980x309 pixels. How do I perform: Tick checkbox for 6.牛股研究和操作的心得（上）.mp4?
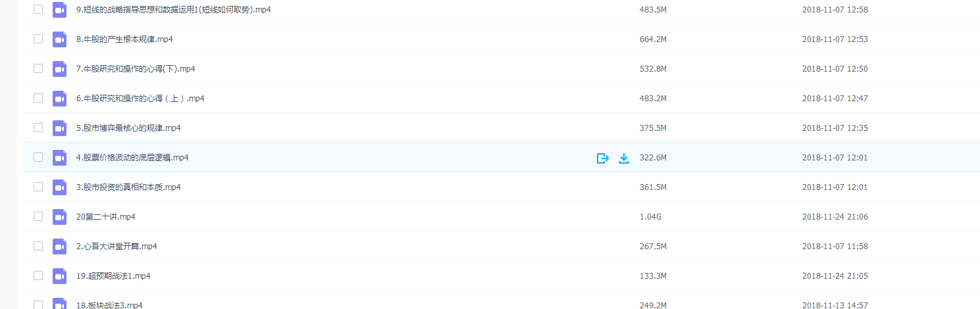pos(38,98)
